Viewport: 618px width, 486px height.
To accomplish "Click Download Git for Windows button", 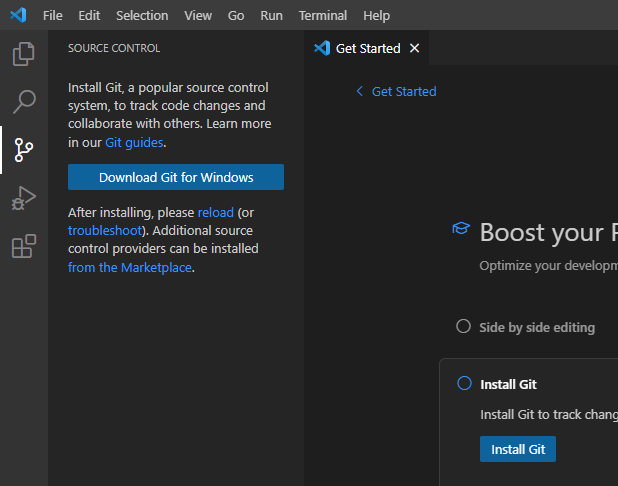I will [176, 177].
